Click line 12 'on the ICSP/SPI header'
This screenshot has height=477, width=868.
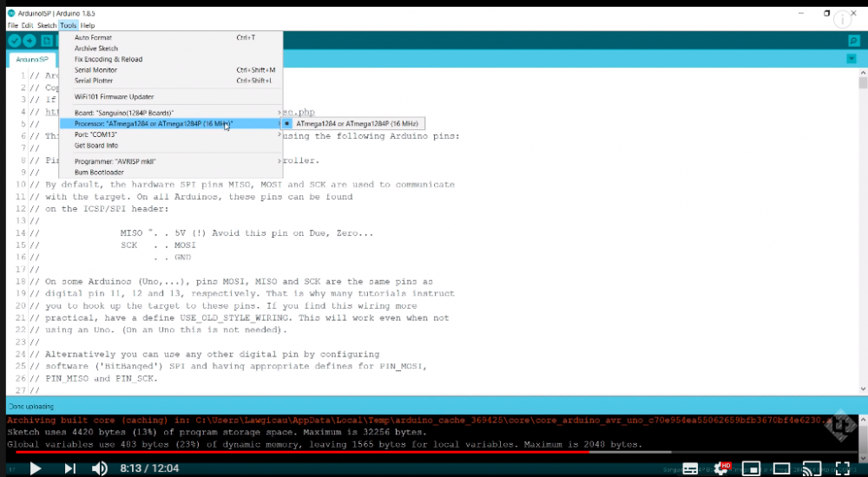click(x=99, y=209)
